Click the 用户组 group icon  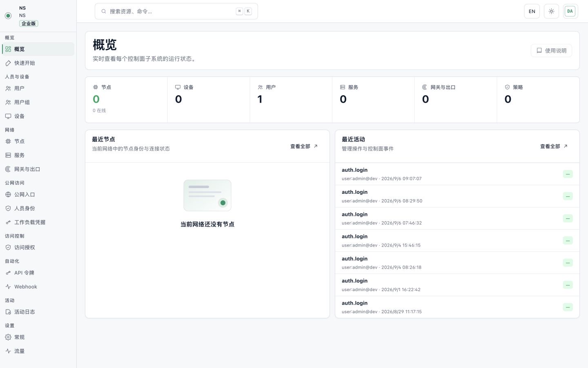point(8,102)
